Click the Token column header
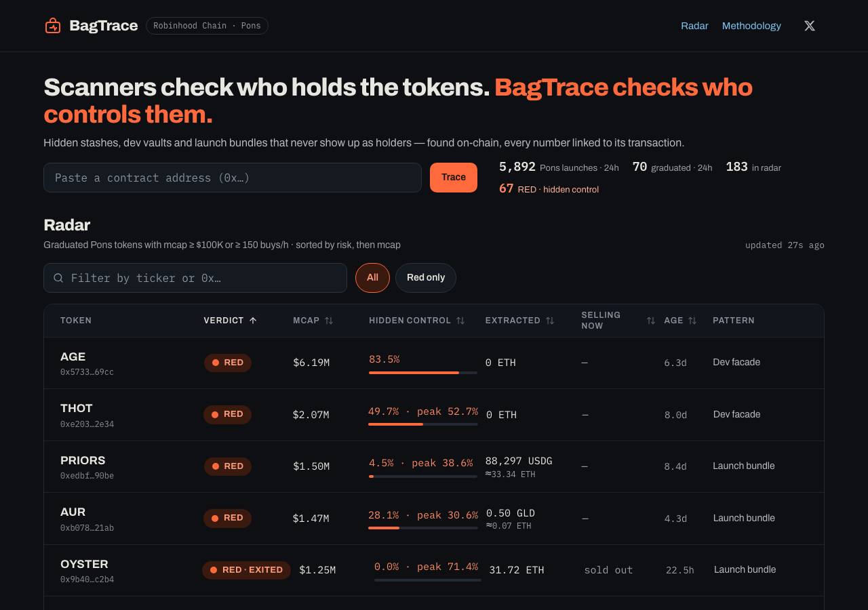The width and height of the screenshot is (868, 610). [76, 321]
